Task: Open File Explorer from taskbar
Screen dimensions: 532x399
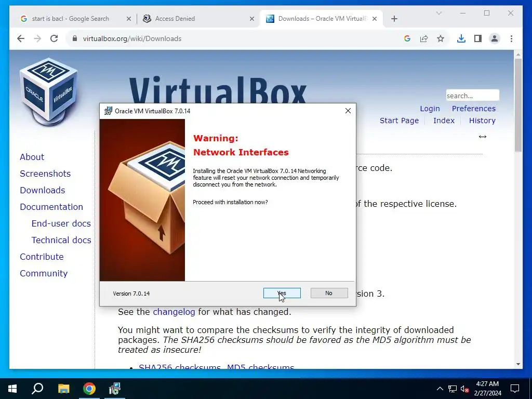Action: coord(63,389)
